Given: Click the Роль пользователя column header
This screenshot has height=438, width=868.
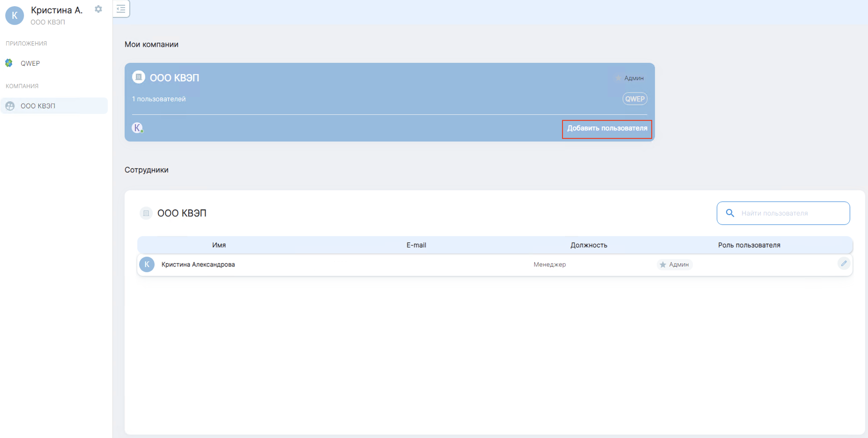Looking at the screenshot, I should click(749, 245).
